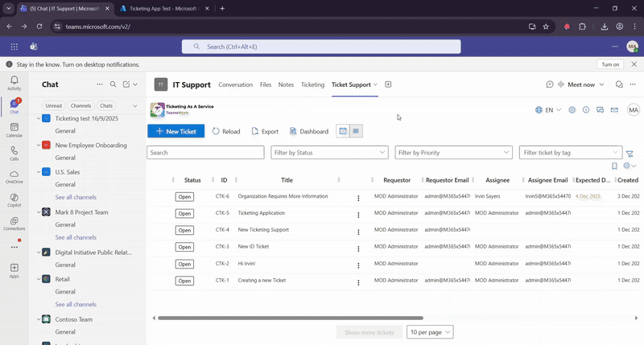Open the EN language dropdown
The width and height of the screenshot is (644, 345).
(548, 110)
